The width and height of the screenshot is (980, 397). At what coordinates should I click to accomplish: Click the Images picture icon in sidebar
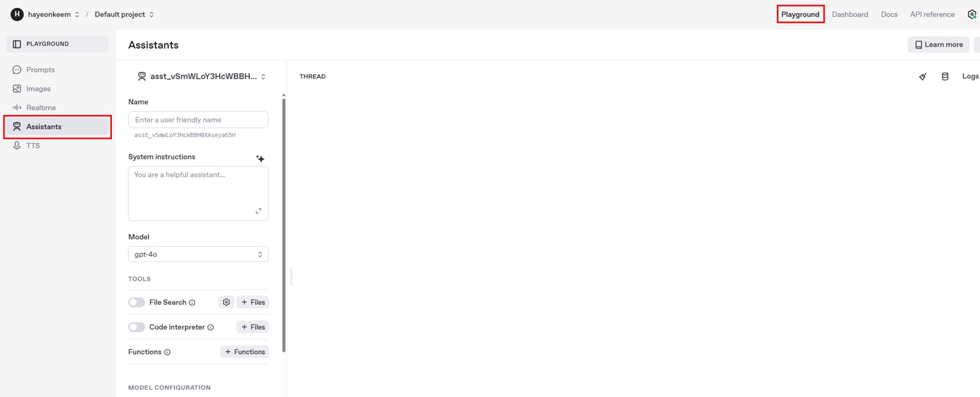tap(17, 89)
